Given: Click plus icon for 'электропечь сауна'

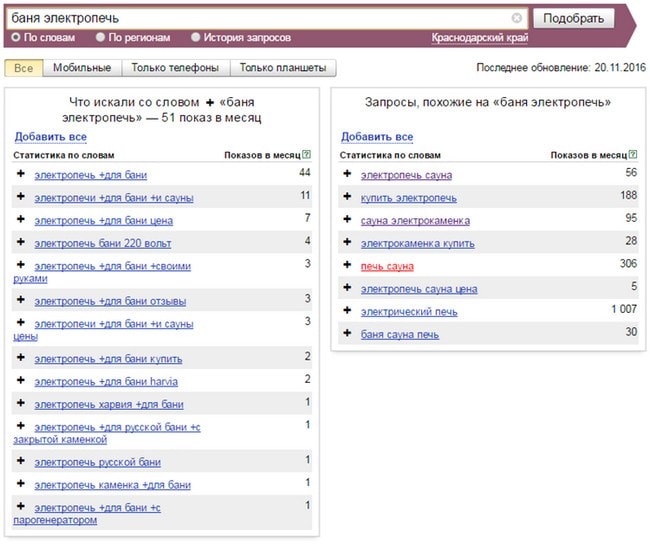Looking at the screenshot, I should (347, 174).
